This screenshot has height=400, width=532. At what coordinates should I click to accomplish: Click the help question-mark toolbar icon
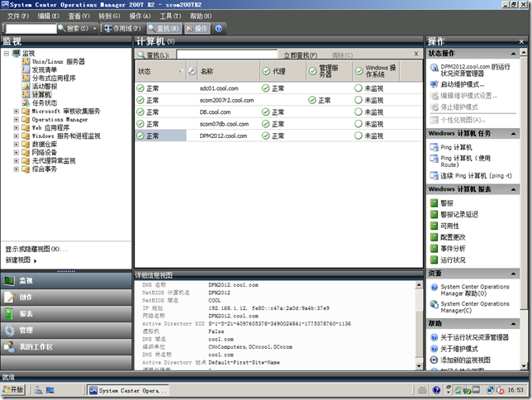[219, 29]
